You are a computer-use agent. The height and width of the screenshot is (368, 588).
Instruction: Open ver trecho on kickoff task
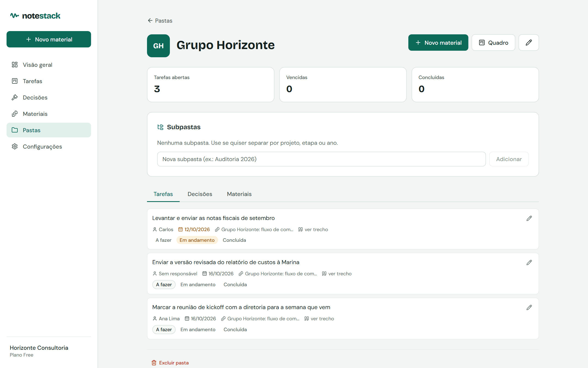319,319
